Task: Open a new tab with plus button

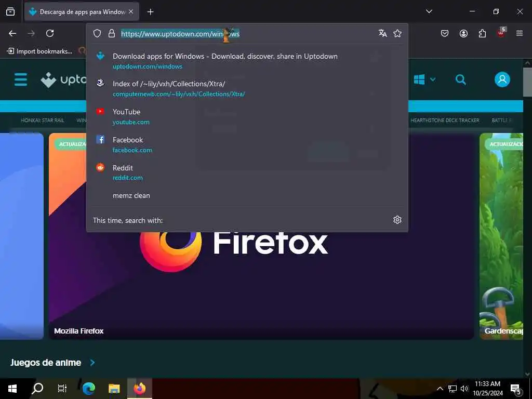Action: (150, 12)
